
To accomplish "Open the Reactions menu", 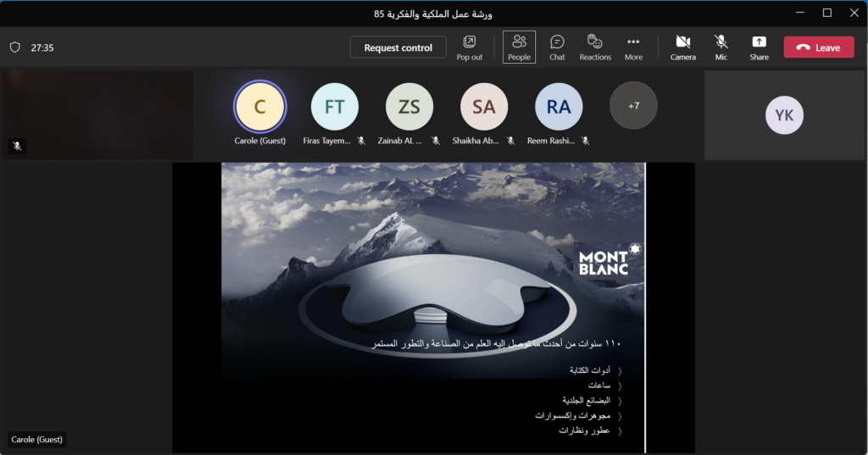I will tap(595, 47).
